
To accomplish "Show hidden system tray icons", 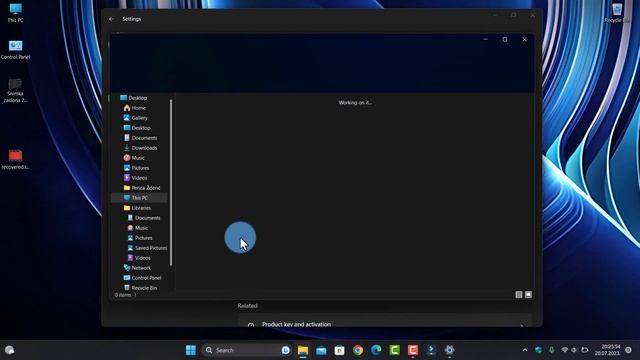I will point(525,350).
